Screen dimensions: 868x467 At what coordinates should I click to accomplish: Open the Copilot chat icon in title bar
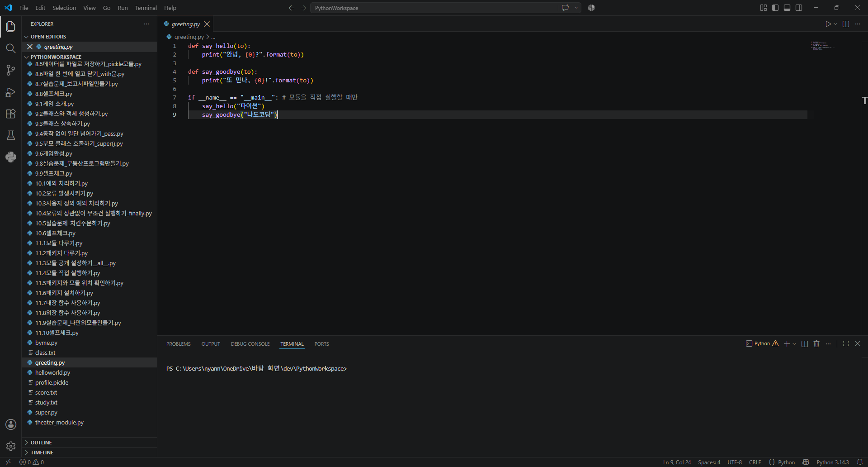coord(565,8)
